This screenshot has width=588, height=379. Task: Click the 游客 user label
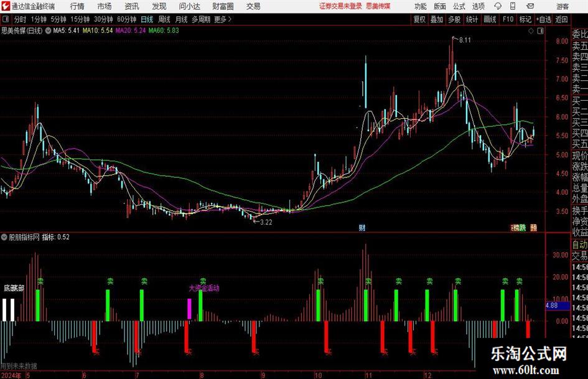(562, 6)
